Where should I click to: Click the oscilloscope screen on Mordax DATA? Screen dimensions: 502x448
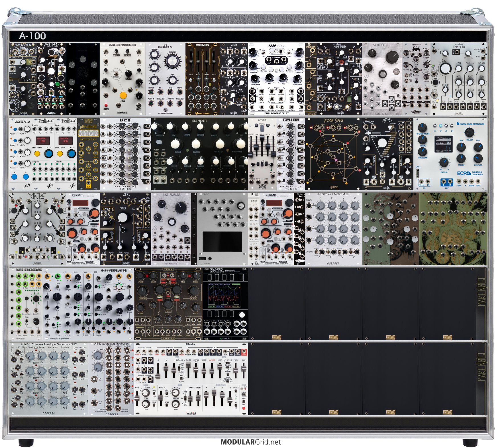pyautogui.click(x=224, y=296)
